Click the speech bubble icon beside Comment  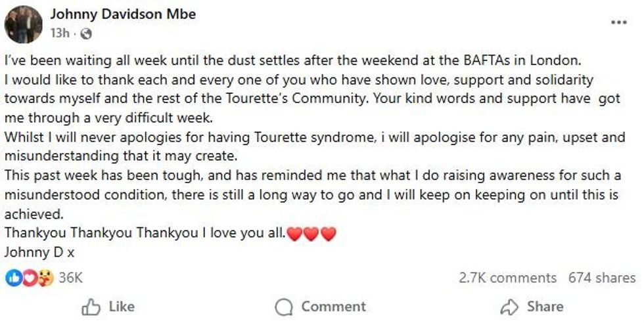tap(284, 307)
